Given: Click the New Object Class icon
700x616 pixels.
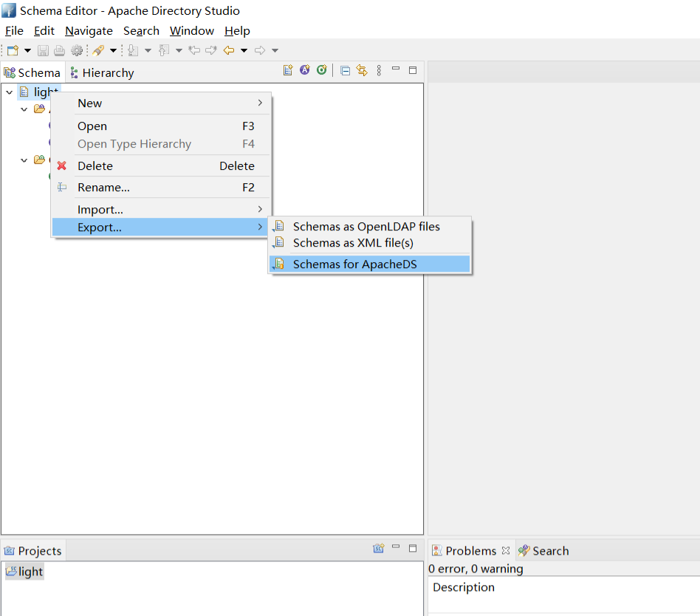Looking at the screenshot, I should tap(321, 71).
